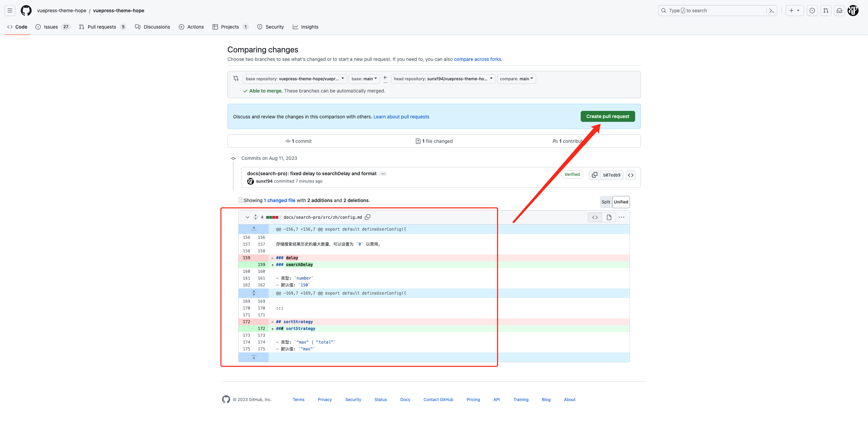868x448 pixels.
Task: Click the search input field
Action: click(x=717, y=11)
